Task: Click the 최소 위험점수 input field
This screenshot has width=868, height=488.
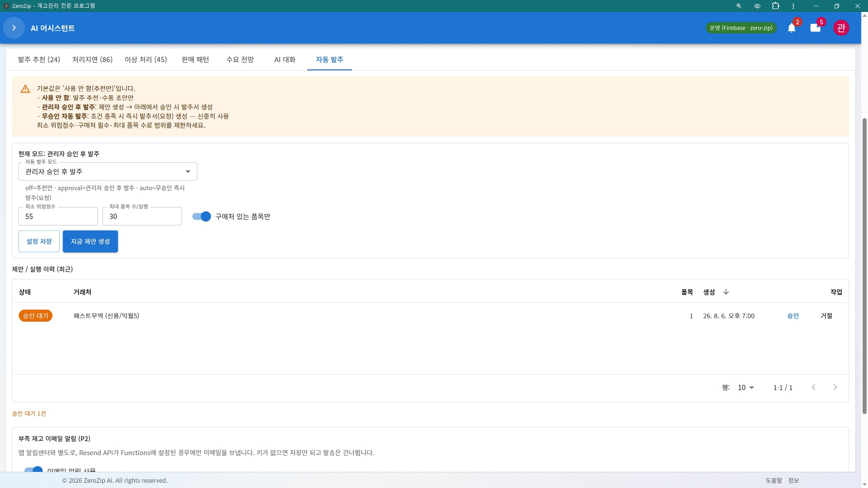Action: pyautogui.click(x=58, y=216)
